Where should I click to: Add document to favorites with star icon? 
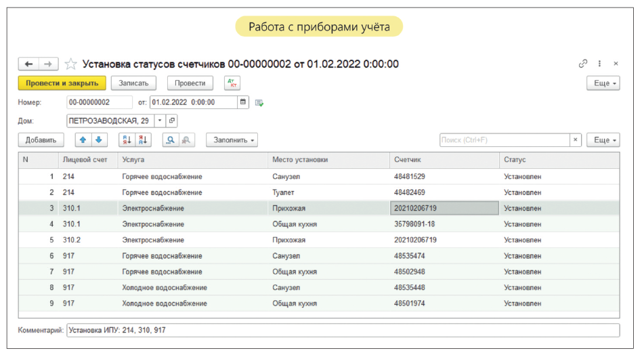click(70, 64)
